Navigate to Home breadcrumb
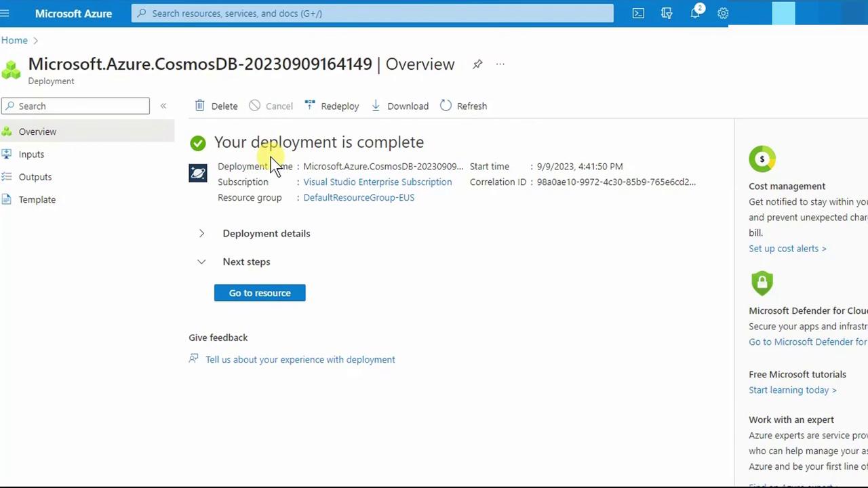Image resolution: width=868 pixels, height=488 pixels. coord(14,40)
